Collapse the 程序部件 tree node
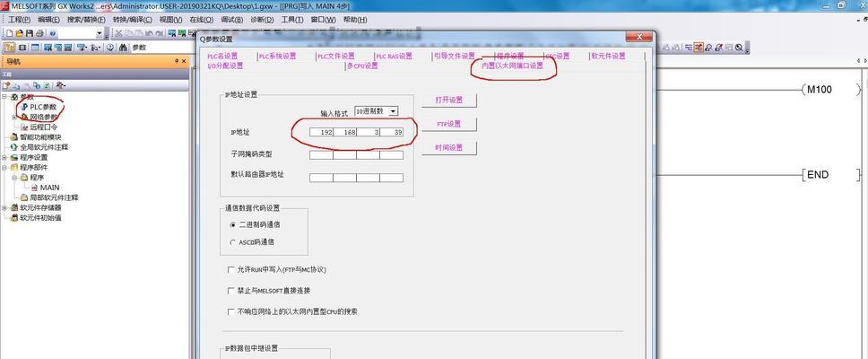The width and height of the screenshot is (868, 359). [5, 167]
